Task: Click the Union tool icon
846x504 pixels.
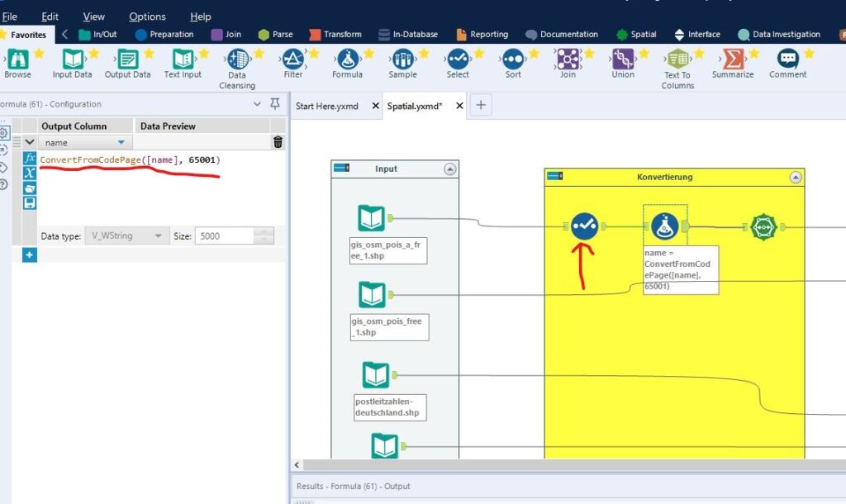Action: 623,59
